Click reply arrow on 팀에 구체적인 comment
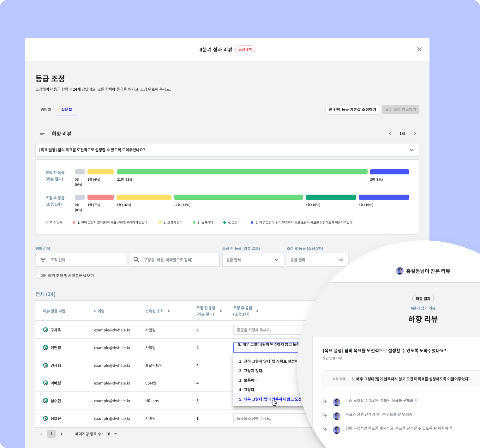480x448 pixels. pyautogui.click(x=325, y=429)
